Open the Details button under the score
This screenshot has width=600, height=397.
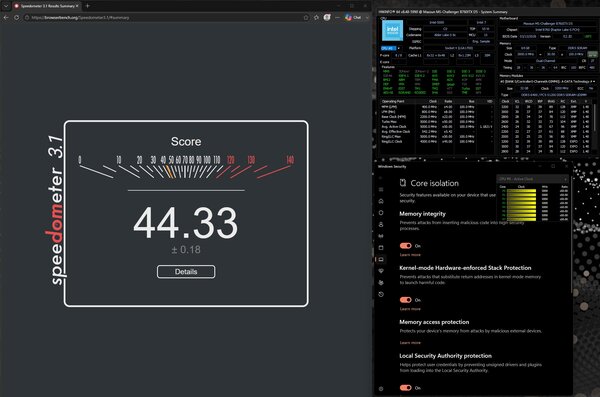coord(186,271)
